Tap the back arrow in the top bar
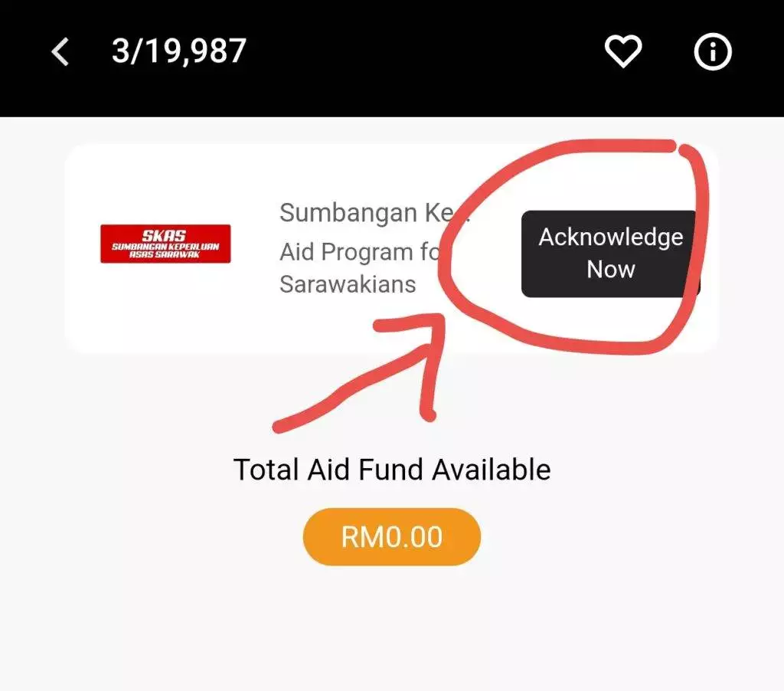The height and width of the screenshot is (691, 784). tap(60, 52)
